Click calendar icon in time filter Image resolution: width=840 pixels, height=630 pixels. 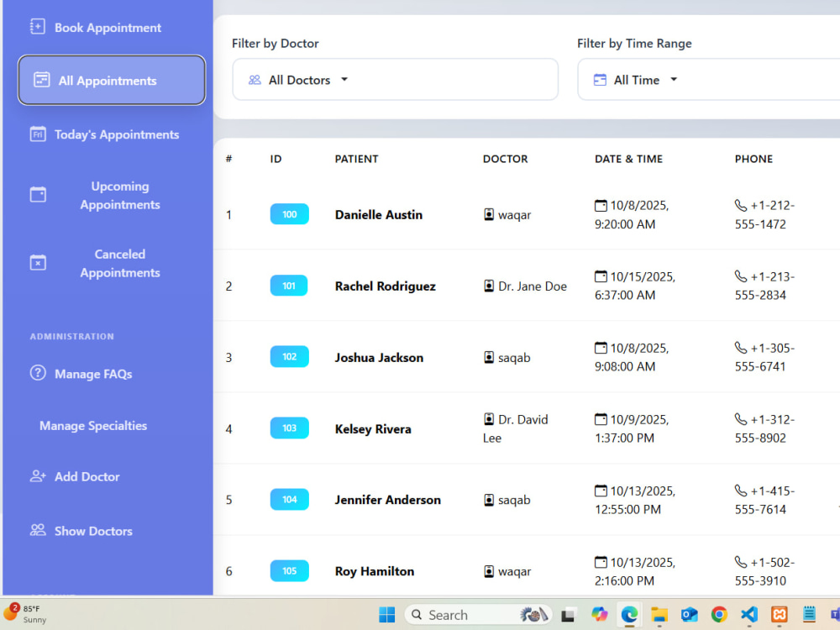(600, 80)
